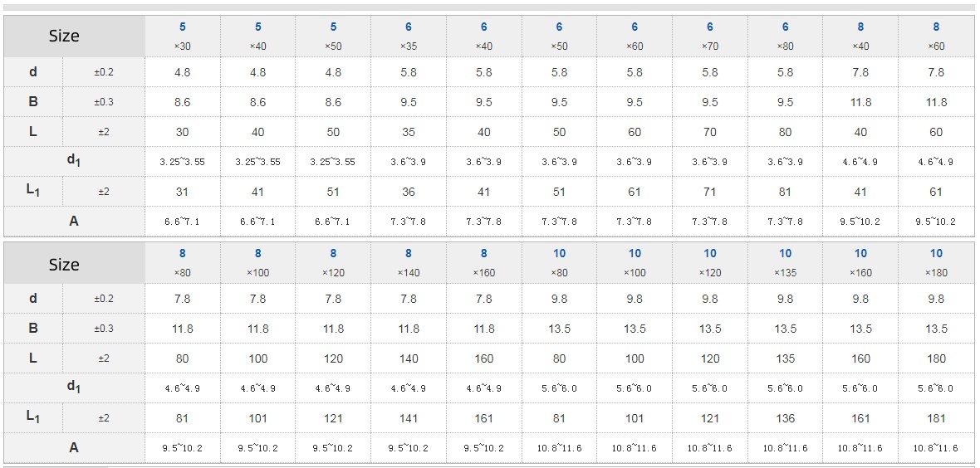This screenshot has width=980, height=468.
Task: Click the L1 value 71 cell
Action: point(710,192)
